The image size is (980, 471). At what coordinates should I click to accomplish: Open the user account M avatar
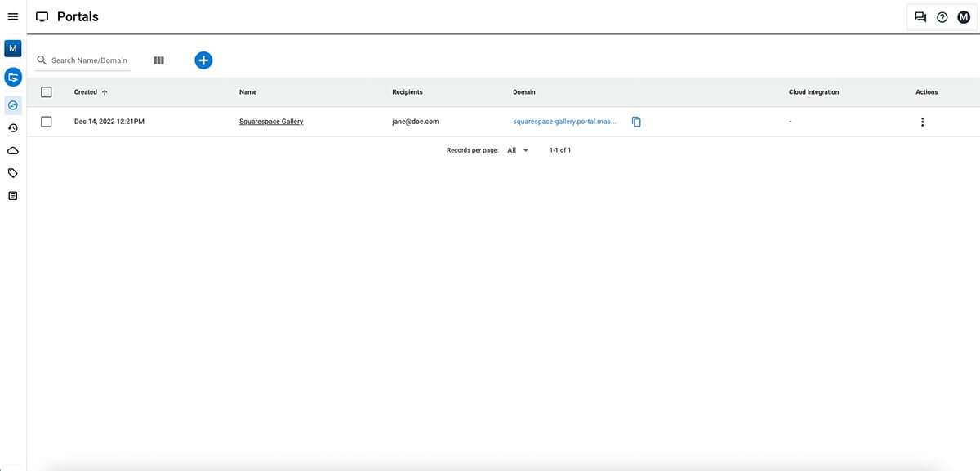click(964, 17)
